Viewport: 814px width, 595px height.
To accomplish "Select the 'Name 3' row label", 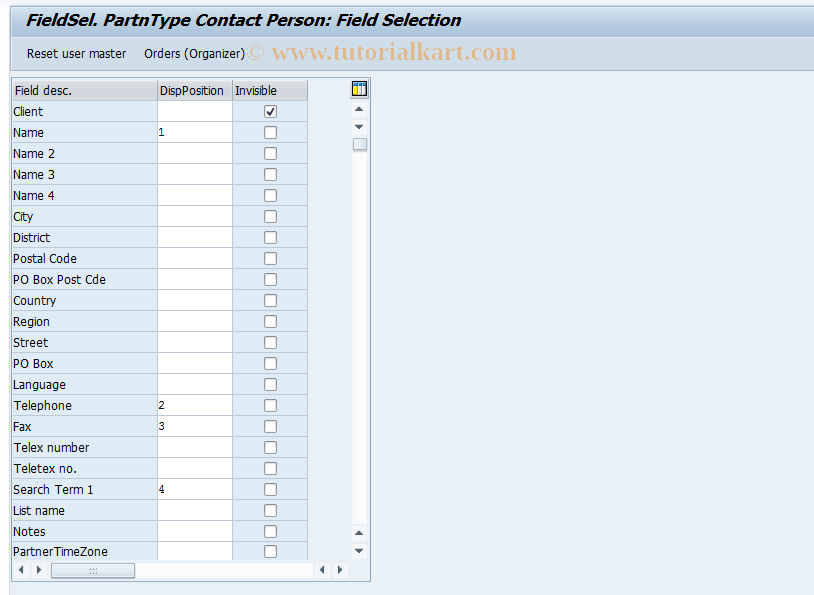I will point(34,175).
